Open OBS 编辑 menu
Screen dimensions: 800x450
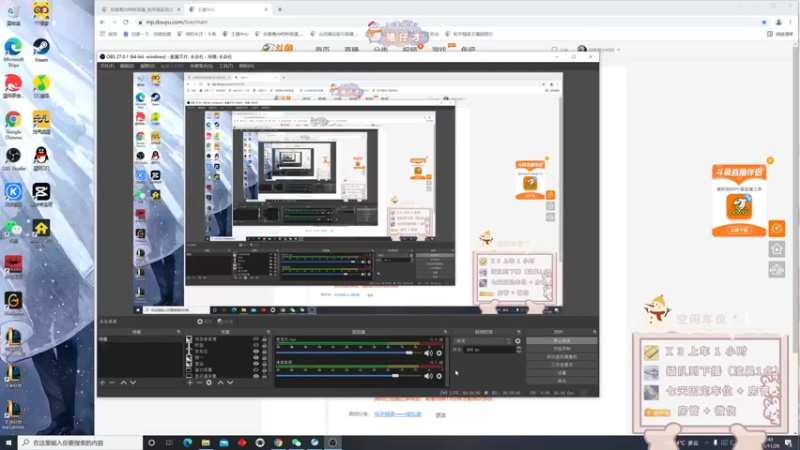pos(127,66)
